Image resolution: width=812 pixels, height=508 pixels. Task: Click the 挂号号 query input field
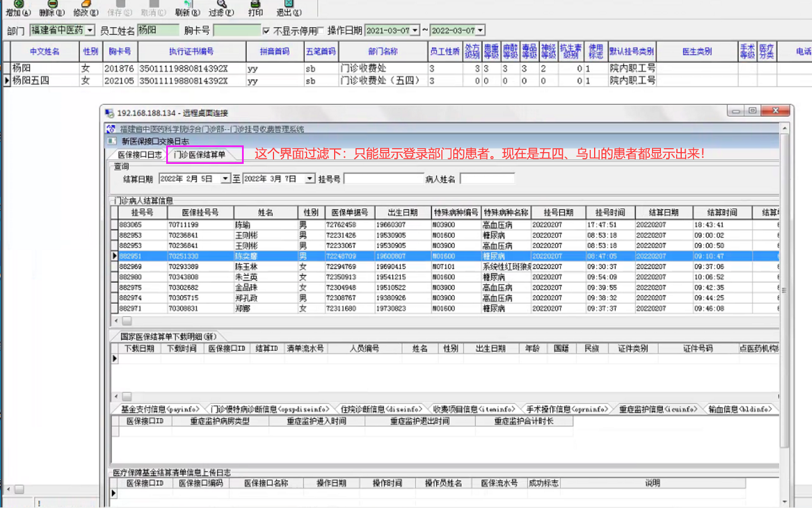coord(384,179)
